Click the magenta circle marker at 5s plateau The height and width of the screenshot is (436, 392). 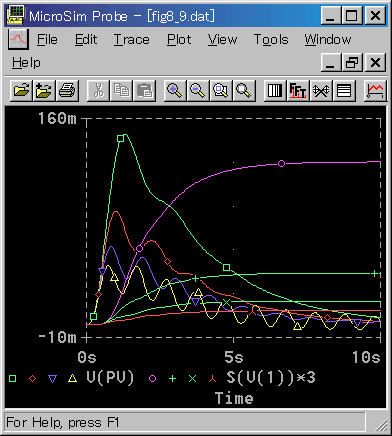pos(282,163)
